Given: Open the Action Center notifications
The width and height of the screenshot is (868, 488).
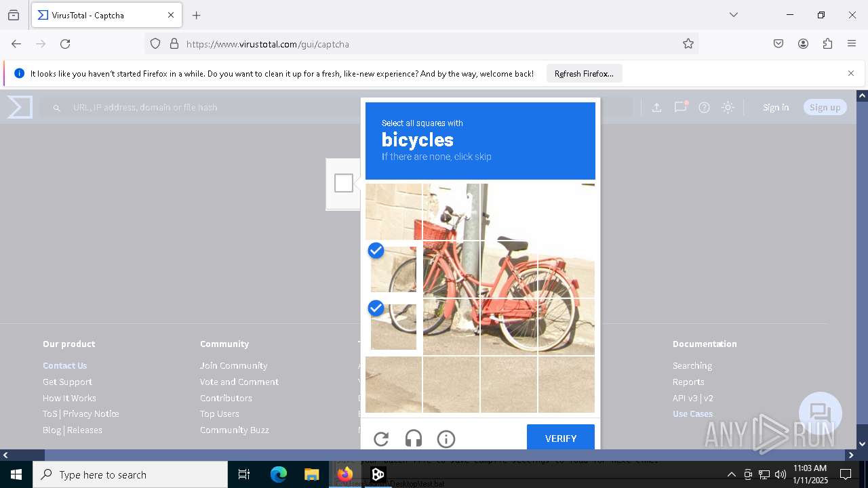Looking at the screenshot, I should pos(846,474).
